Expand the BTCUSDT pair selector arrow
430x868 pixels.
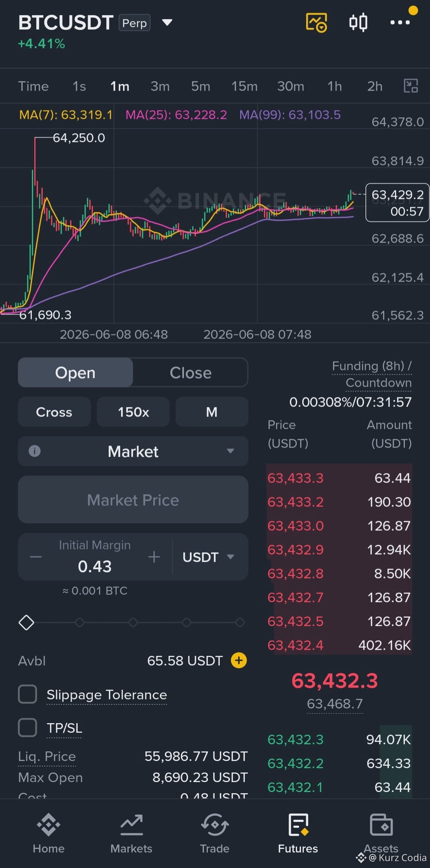[x=167, y=22]
